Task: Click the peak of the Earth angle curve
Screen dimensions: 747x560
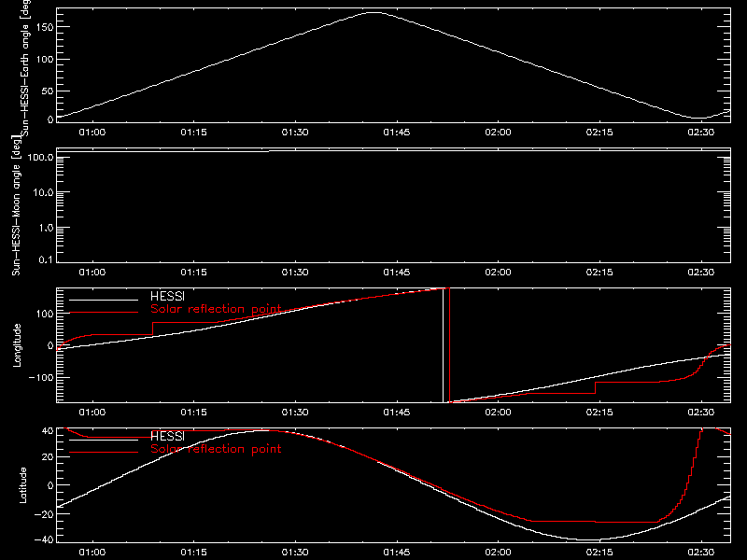Action: click(374, 13)
